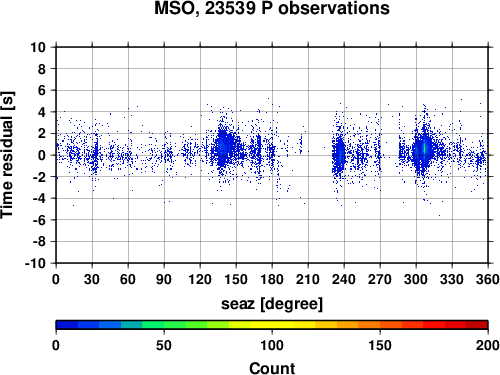Click the dark blue swatch at colorbar start

point(67,325)
